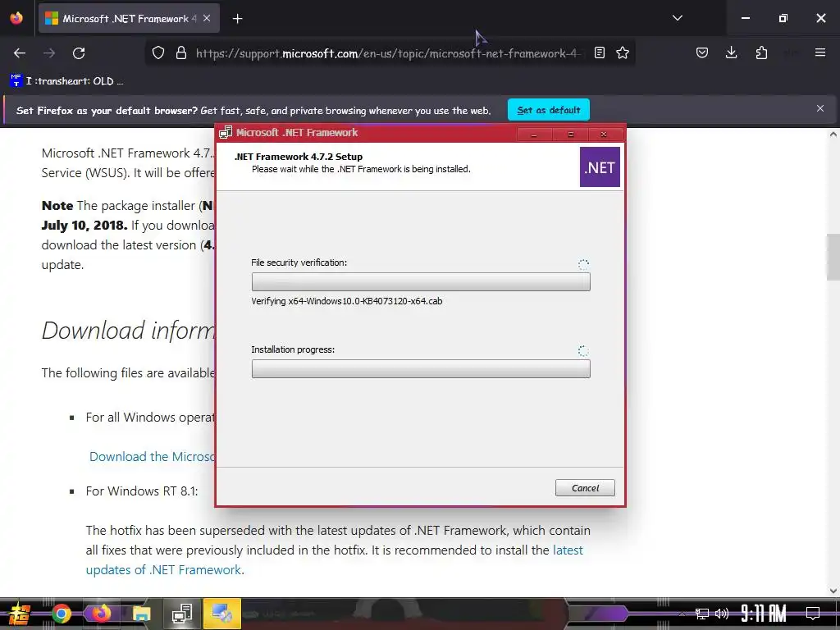Reload the Microsoft support page
Viewport: 840px width, 630px height.
79,53
